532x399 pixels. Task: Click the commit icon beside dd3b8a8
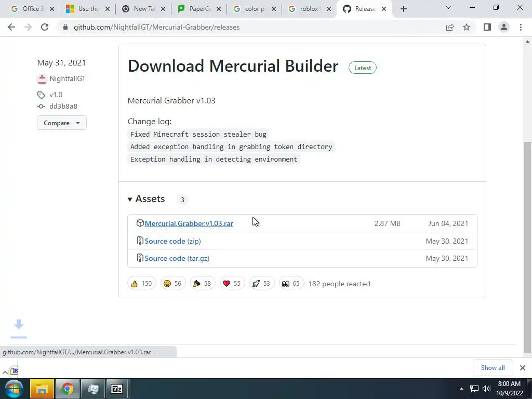tap(41, 107)
